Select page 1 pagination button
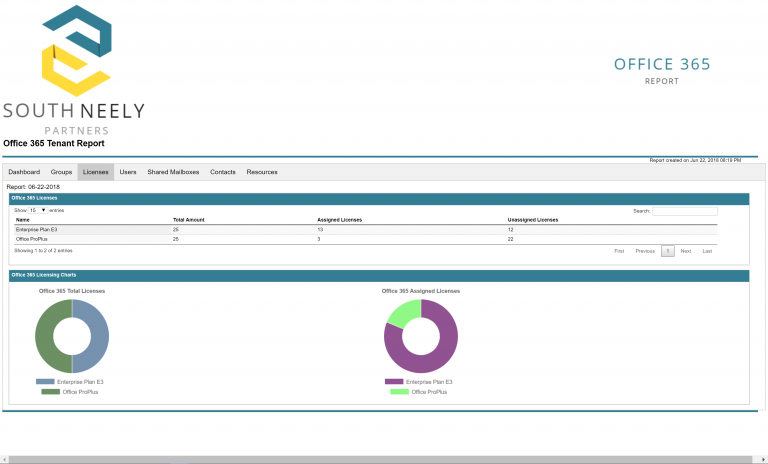This screenshot has width=768, height=464. 668,251
